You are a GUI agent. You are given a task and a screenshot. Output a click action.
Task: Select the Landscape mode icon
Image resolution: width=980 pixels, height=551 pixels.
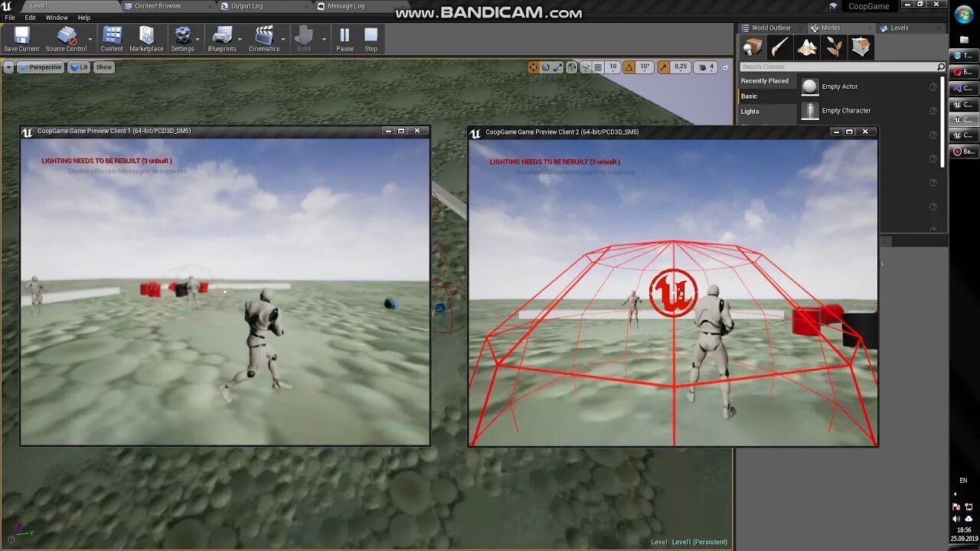pyautogui.click(x=807, y=47)
